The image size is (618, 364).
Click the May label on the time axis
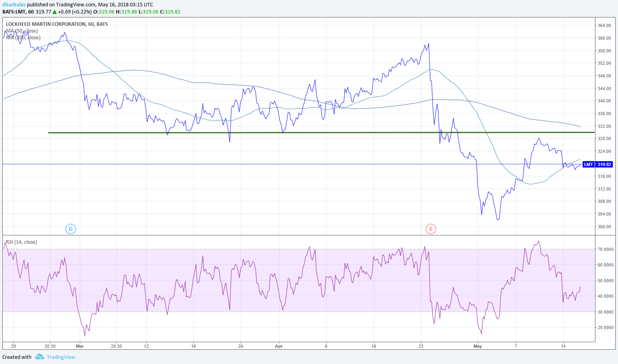(478, 346)
